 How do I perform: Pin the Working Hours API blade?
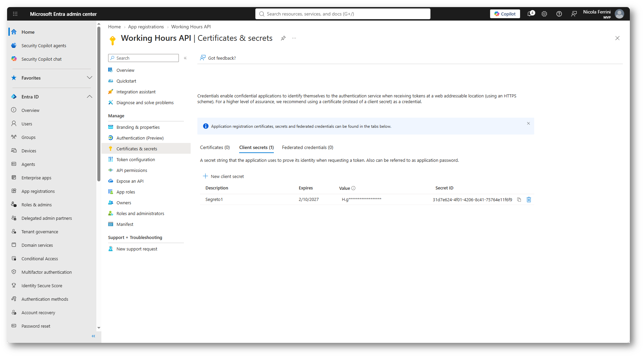pos(283,38)
